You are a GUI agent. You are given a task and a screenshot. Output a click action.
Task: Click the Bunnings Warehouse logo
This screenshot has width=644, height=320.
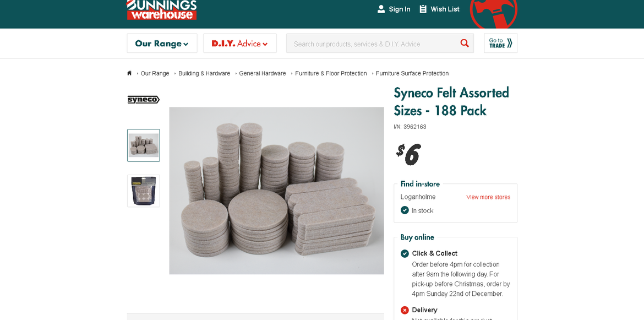162,9
